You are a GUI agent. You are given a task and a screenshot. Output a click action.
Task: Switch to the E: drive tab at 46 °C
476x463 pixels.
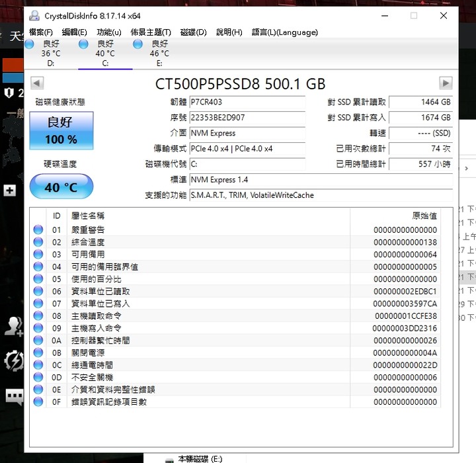(159, 53)
